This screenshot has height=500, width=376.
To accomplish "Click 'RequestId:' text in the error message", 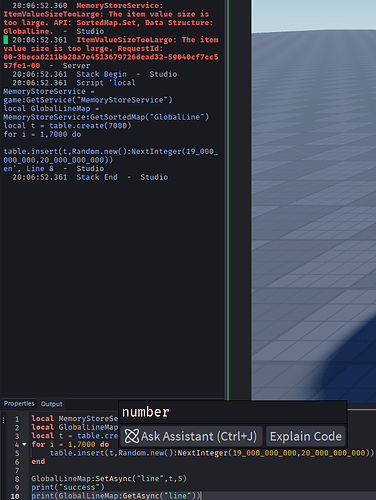I will (140, 49).
